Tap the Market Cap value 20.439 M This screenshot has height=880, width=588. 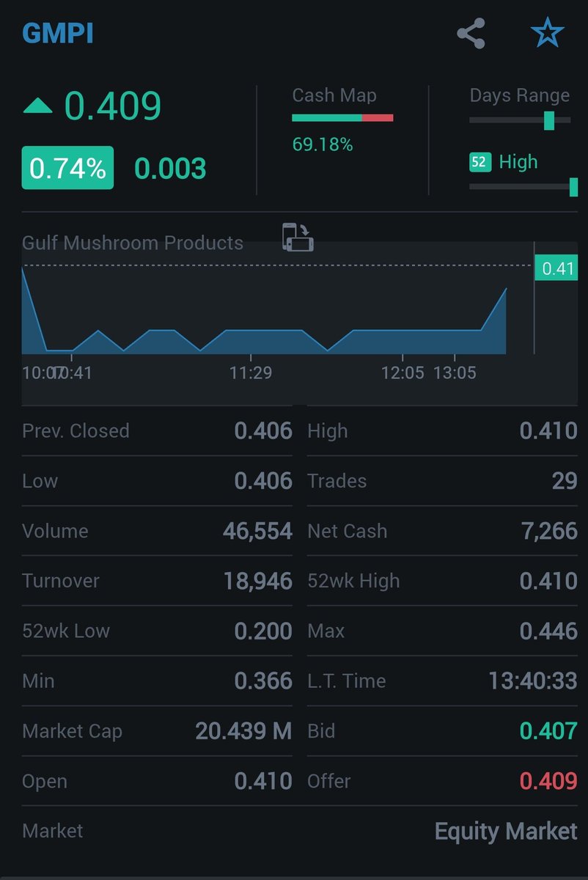pos(243,731)
